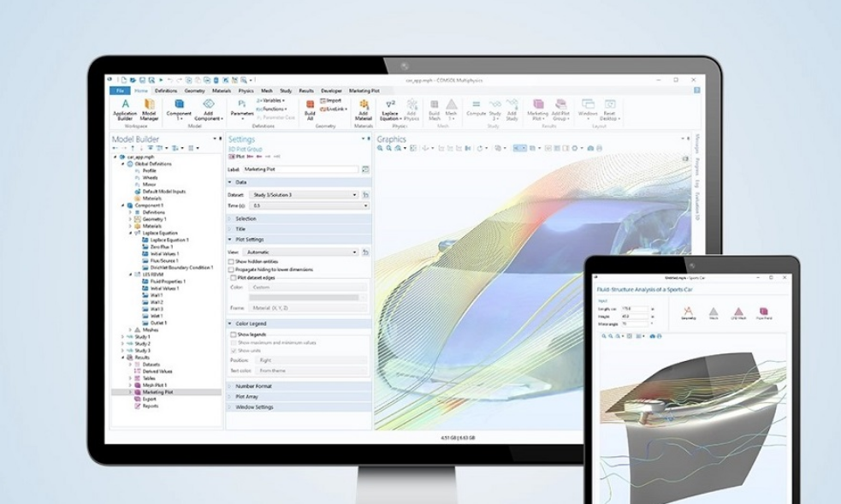Screen dimensions: 841x504
Task: Click the Length input field in tablet app
Action: coord(635,309)
